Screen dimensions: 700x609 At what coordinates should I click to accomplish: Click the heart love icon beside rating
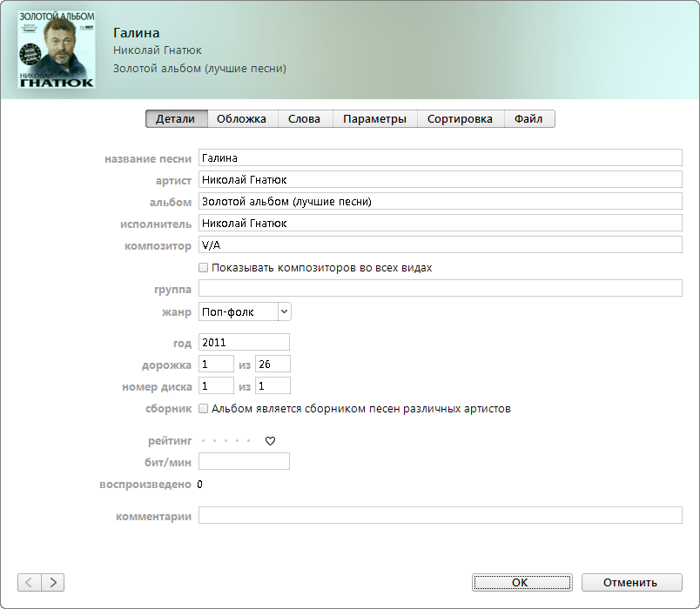point(270,441)
